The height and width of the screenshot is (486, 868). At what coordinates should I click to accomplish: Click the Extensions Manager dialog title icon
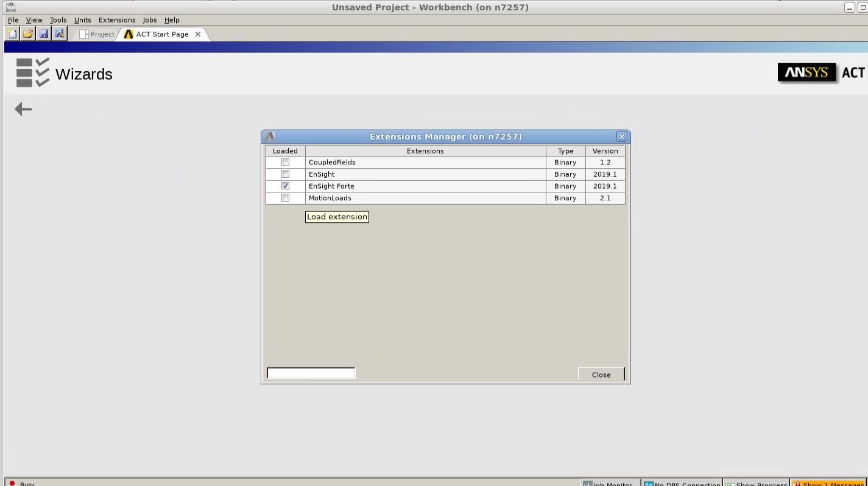[271, 136]
